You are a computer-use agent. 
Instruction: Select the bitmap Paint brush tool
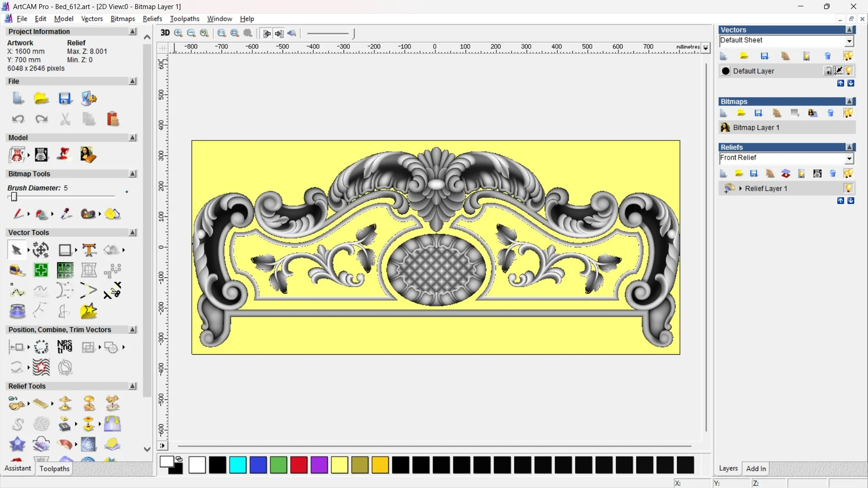pos(18,214)
